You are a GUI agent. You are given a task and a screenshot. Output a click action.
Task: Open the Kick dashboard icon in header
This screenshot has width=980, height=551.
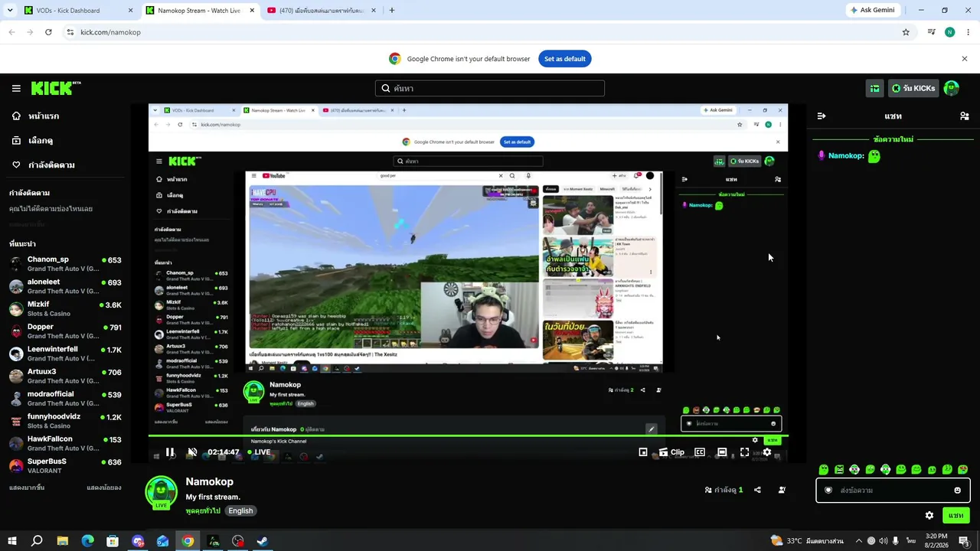tap(874, 88)
